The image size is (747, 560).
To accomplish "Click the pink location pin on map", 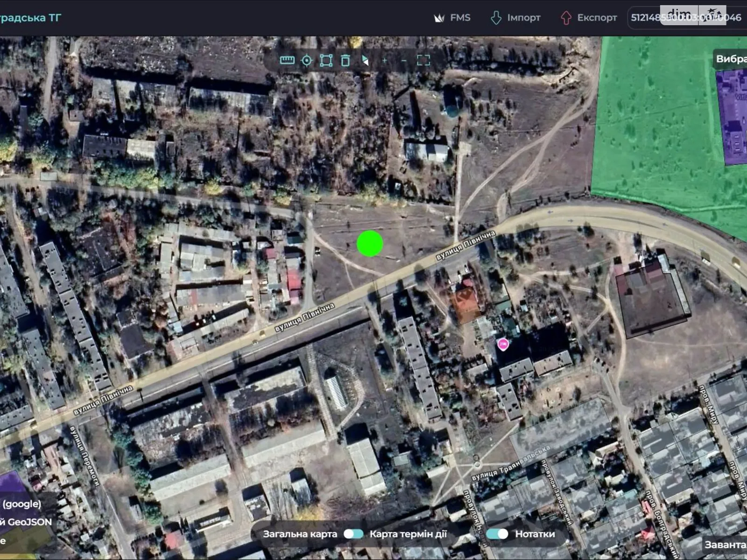I will tap(503, 344).
